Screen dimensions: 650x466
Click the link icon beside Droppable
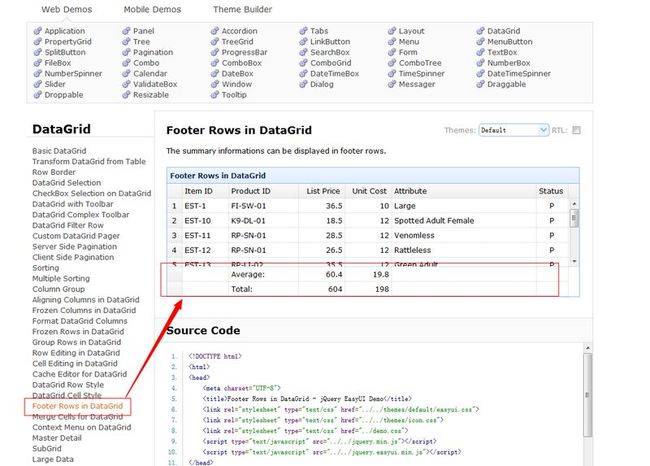[x=38, y=95]
